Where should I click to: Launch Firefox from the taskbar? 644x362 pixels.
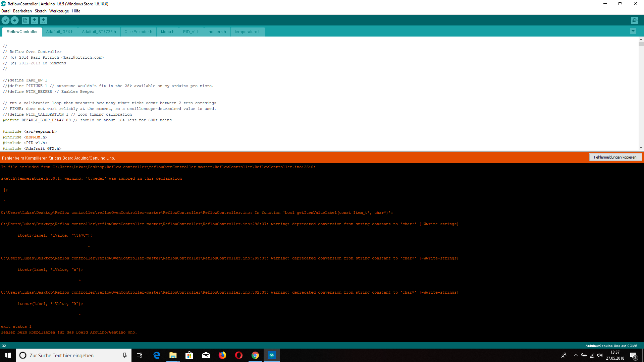point(222,355)
